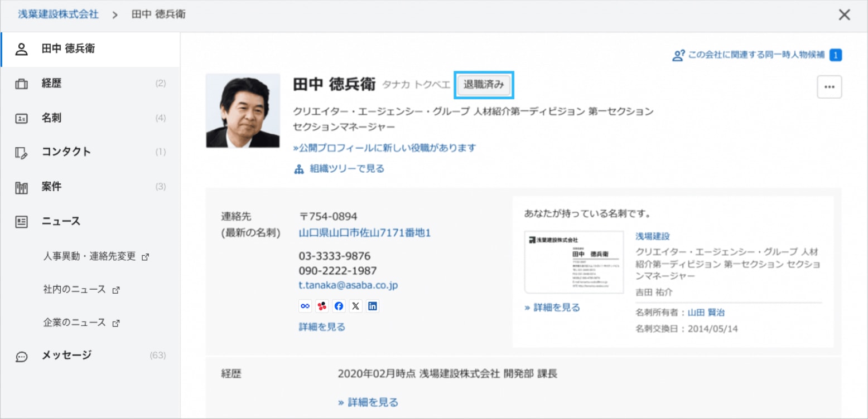Click » 詳細を見る in the 経歴 row
Screen dimensions: 868x419
pos(368,402)
